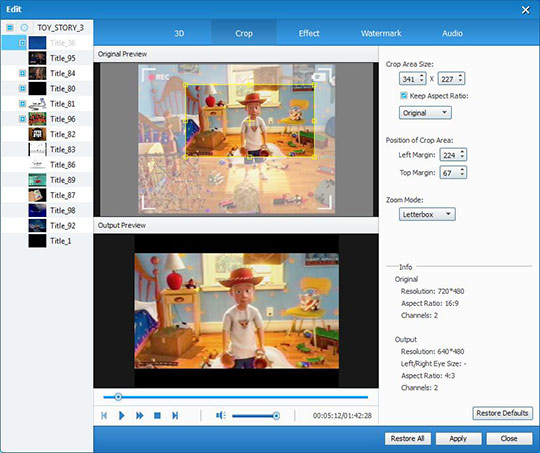Image resolution: width=540 pixels, height=453 pixels.
Task: Open the Effect tab
Action: point(309,33)
